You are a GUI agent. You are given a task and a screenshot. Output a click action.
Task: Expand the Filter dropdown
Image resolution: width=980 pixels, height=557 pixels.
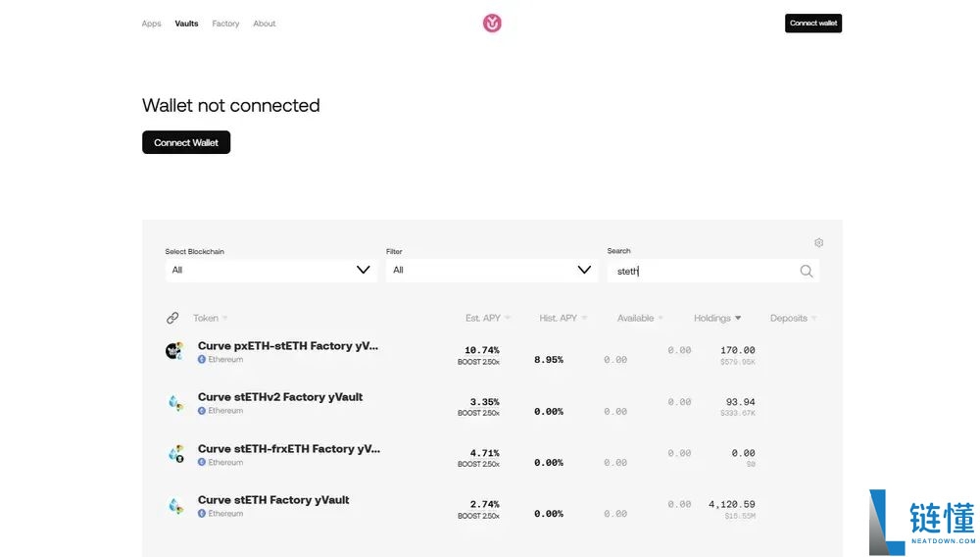click(x=491, y=270)
